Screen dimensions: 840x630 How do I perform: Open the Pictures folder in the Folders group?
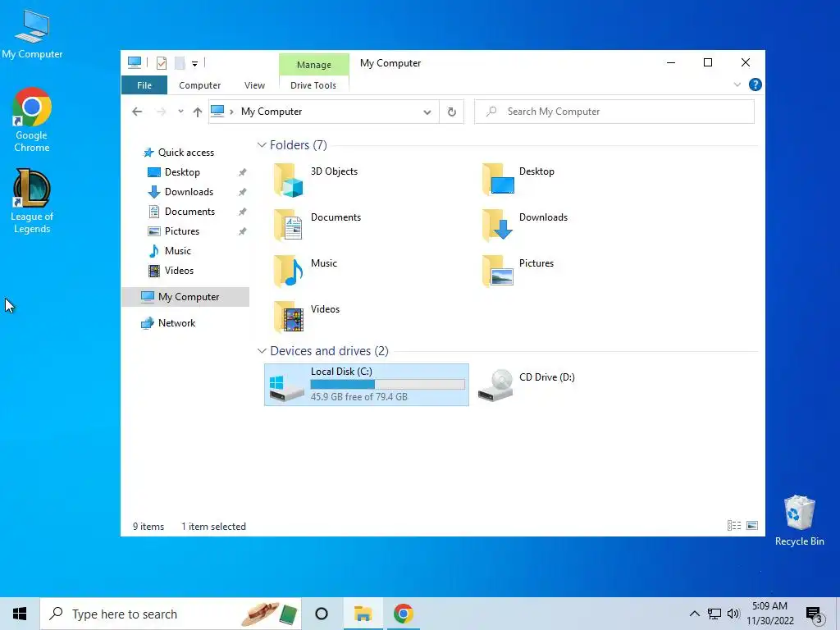(x=518, y=272)
